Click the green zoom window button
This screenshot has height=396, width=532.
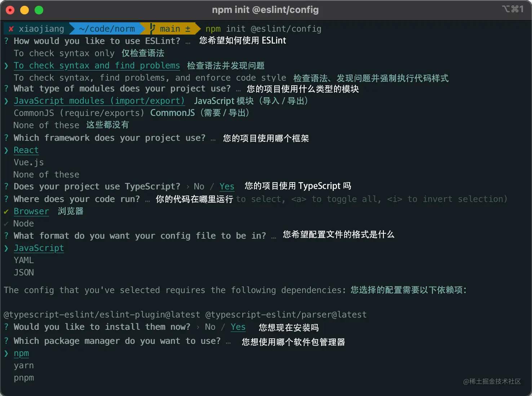39,10
